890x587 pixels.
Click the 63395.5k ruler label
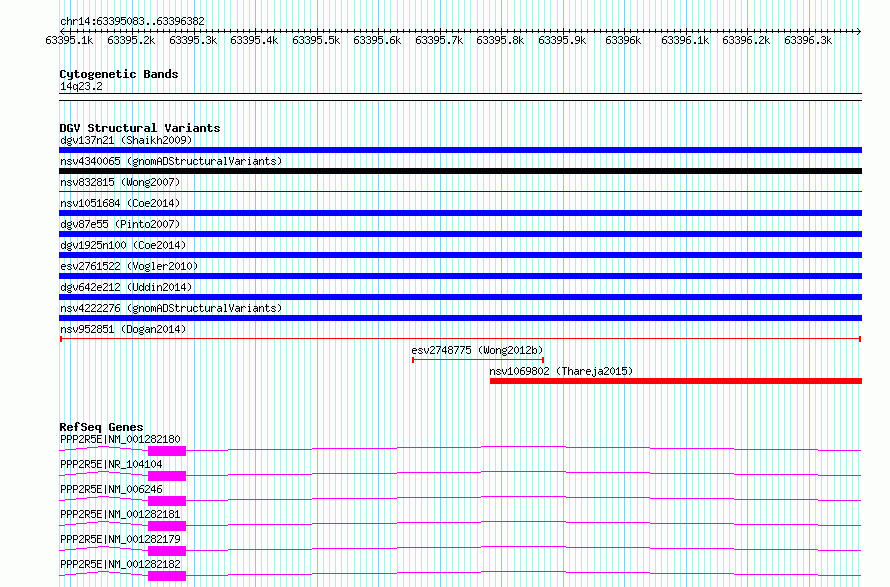(x=316, y=41)
